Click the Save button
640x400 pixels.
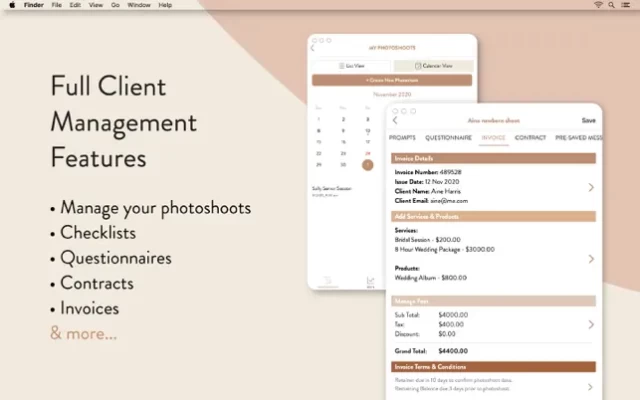(588, 120)
